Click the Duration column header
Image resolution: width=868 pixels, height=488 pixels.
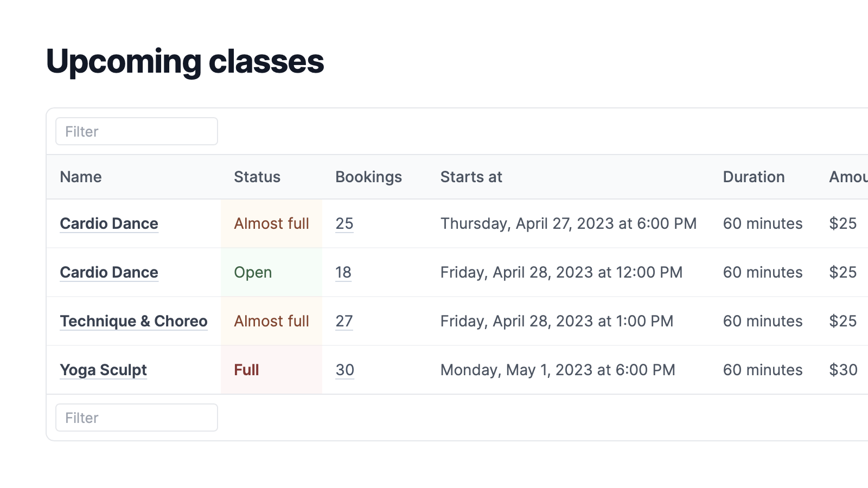tap(754, 177)
